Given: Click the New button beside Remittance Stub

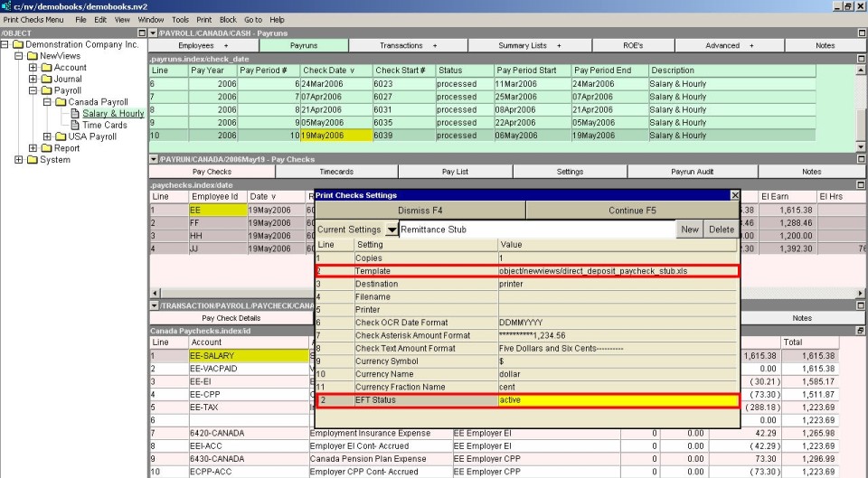Looking at the screenshot, I should coord(689,230).
